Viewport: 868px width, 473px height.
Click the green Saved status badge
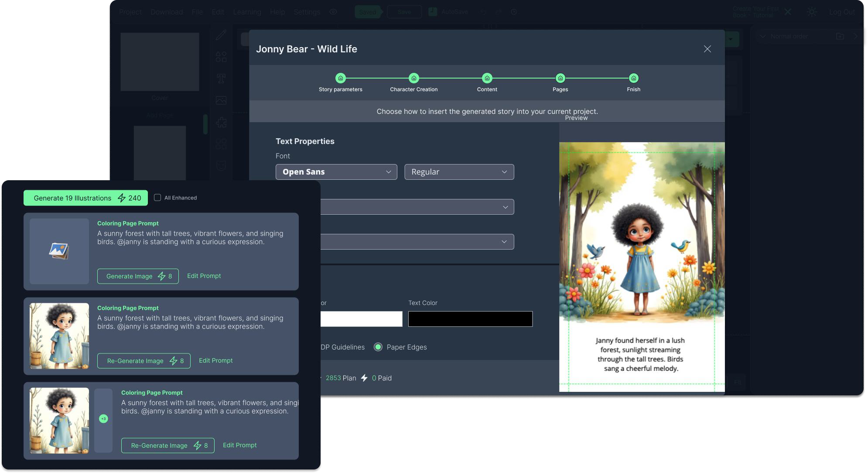coord(368,12)
